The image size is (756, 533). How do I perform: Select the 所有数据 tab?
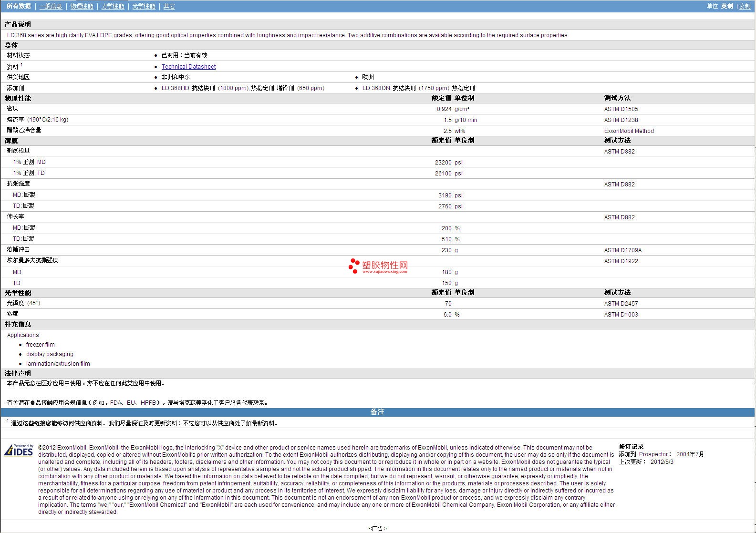click(x=19, y=6)
